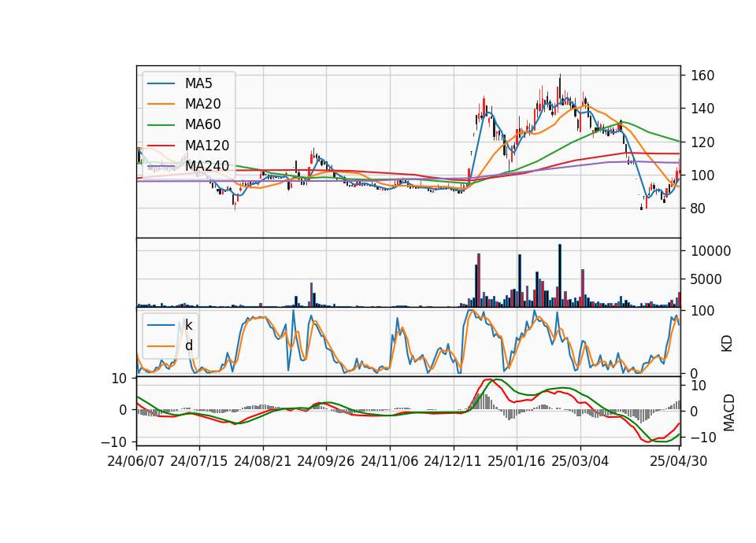The width and height of the screenshot is (756, 543).
Task: Click the 80 price axis label
Action: [699, 209]
